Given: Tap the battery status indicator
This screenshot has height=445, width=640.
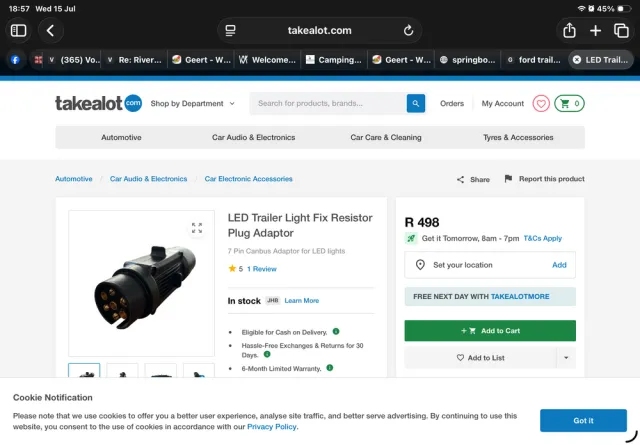Looking at the screenshot, I should click(623, 9).
